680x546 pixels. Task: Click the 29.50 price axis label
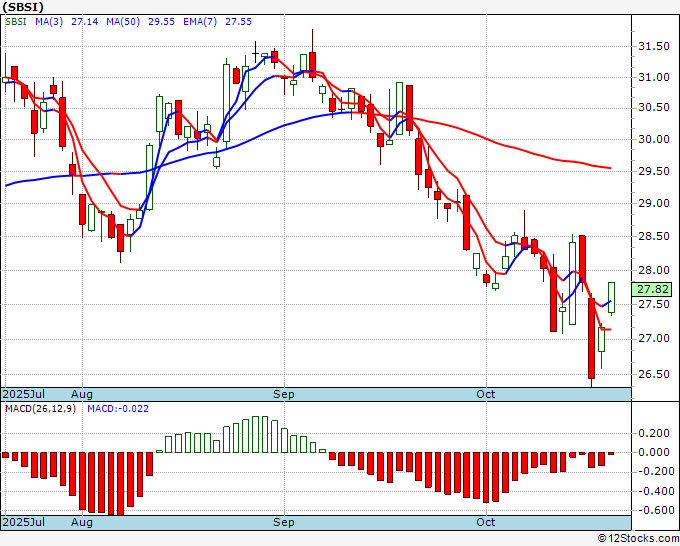pos(654,171)
